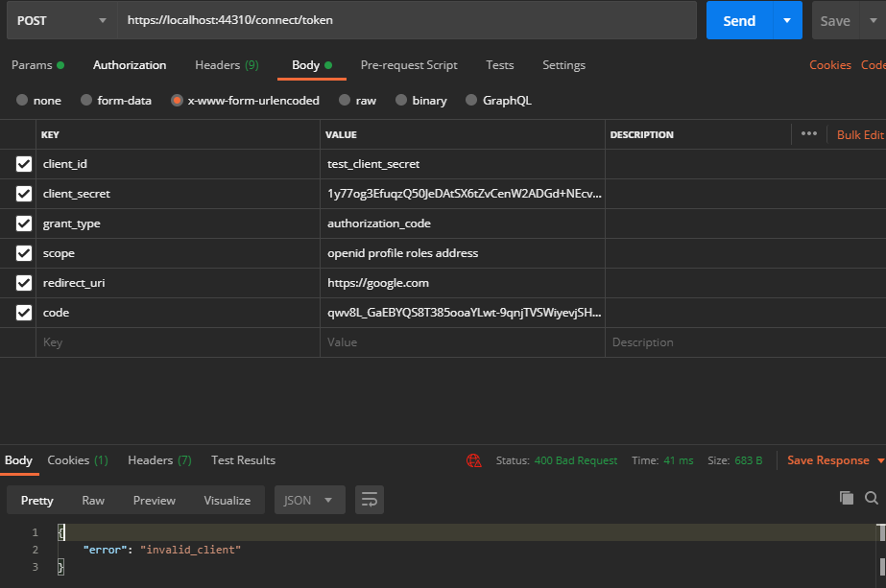
Task: Disable the redirect_uri parameter
Action: coord(23,282)
